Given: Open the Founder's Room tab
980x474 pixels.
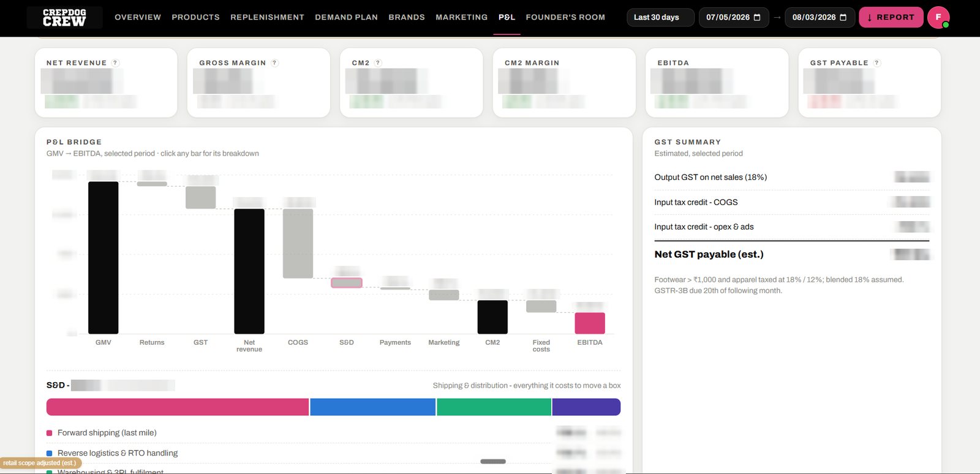Looking at the screenshot, I should pyautogui.click(x=565, y=17).
